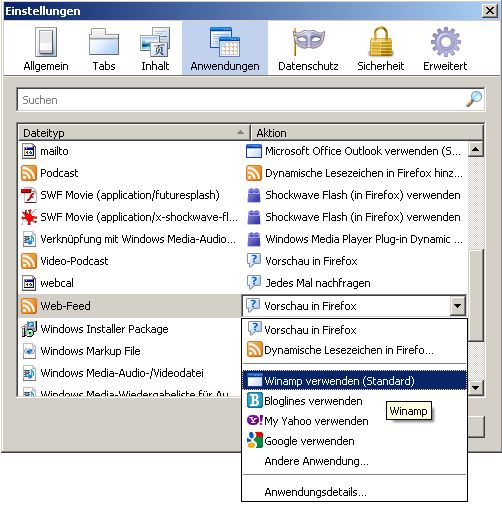This screenshot has height=507, width=502.
Task: Close the Einstellungen dialog
Action: (490, 11)
